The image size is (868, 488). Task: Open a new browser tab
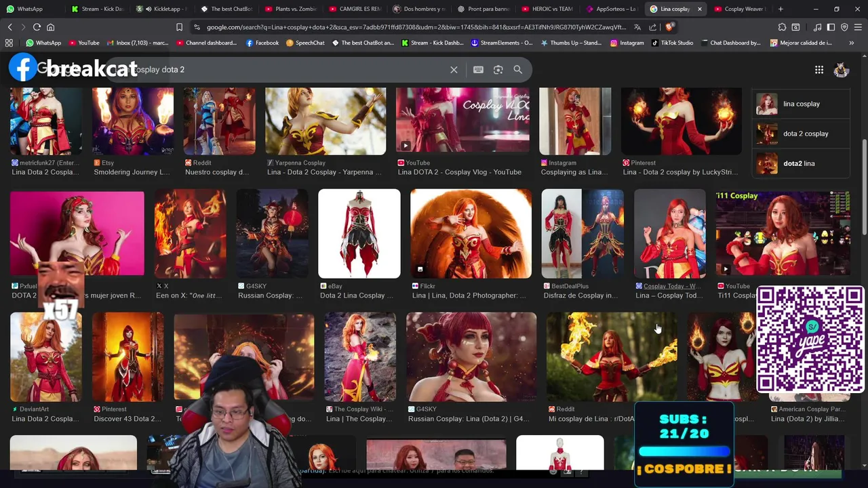point(781,9)
